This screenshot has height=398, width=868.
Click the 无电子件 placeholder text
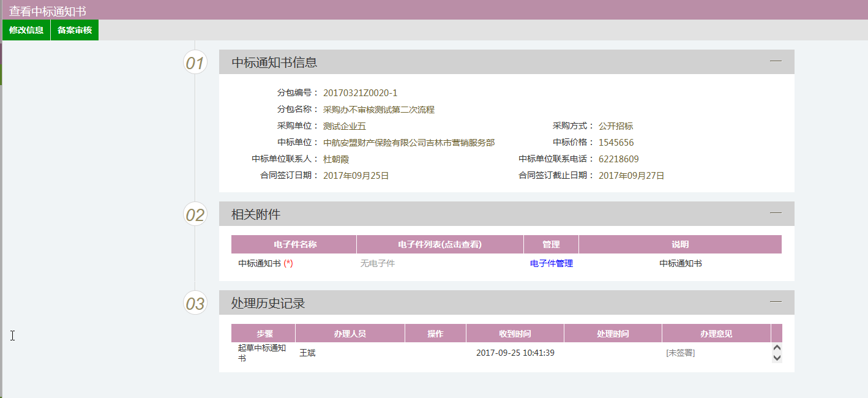[x=377, y=263]
